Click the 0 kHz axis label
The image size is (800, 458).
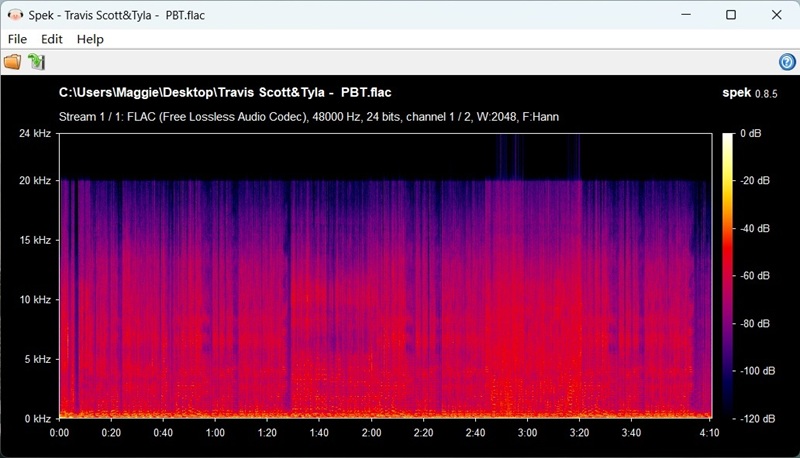point(37,419)
